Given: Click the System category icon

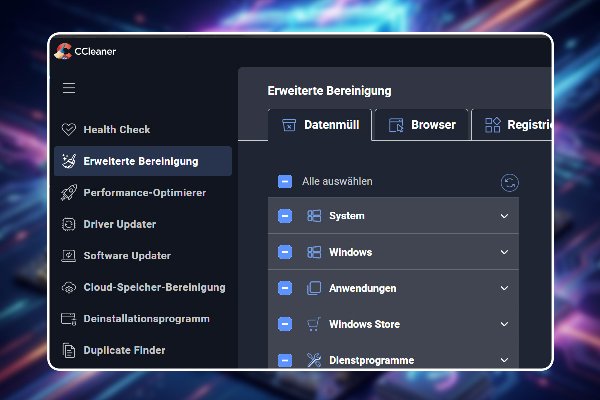Looking at the screenshot, I should pyautogui.click(x=314, y=216).
